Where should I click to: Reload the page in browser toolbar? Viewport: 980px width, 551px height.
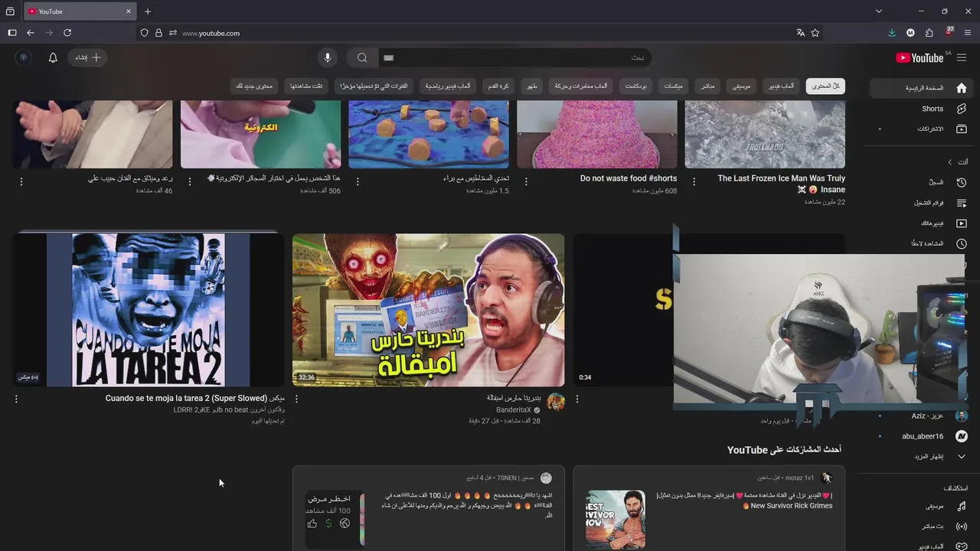point(67,33)
